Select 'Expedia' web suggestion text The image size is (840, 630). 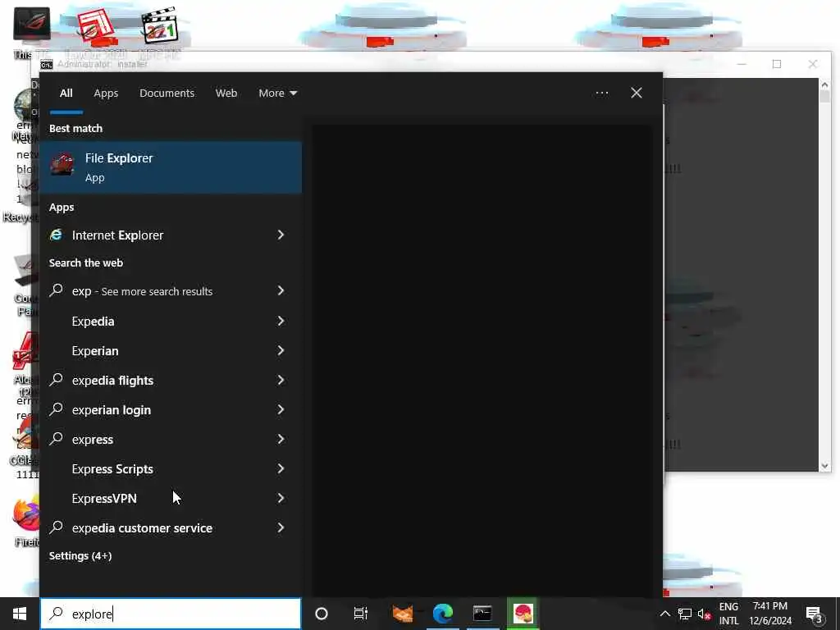click(x=94, y=322)
